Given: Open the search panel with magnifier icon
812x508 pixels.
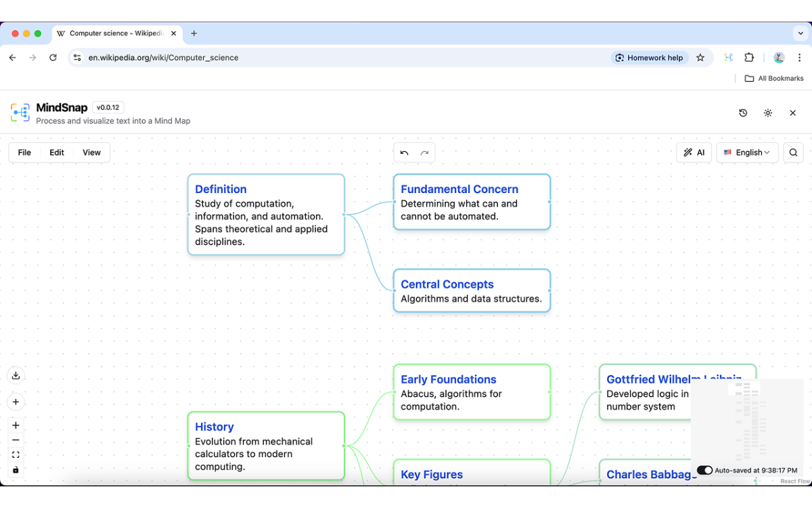Looking at the screenshot, I should point(793,152).
